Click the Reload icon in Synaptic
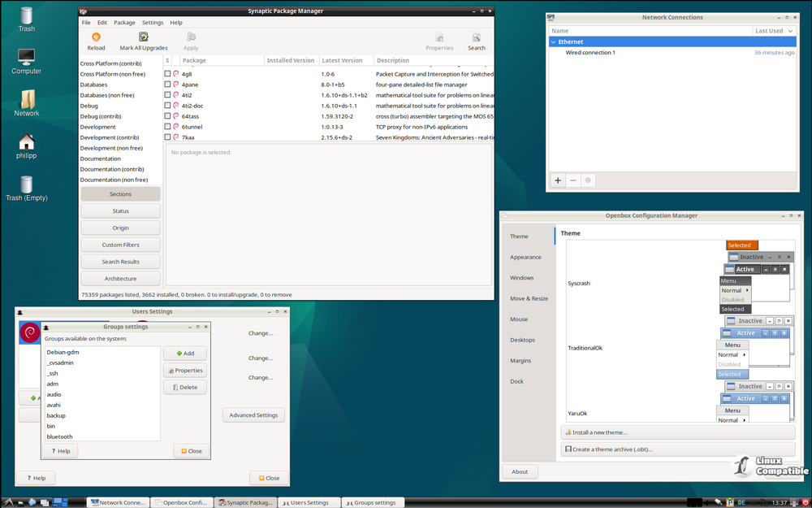This screenshot has width=812, height=508. [x=96, y=37]
